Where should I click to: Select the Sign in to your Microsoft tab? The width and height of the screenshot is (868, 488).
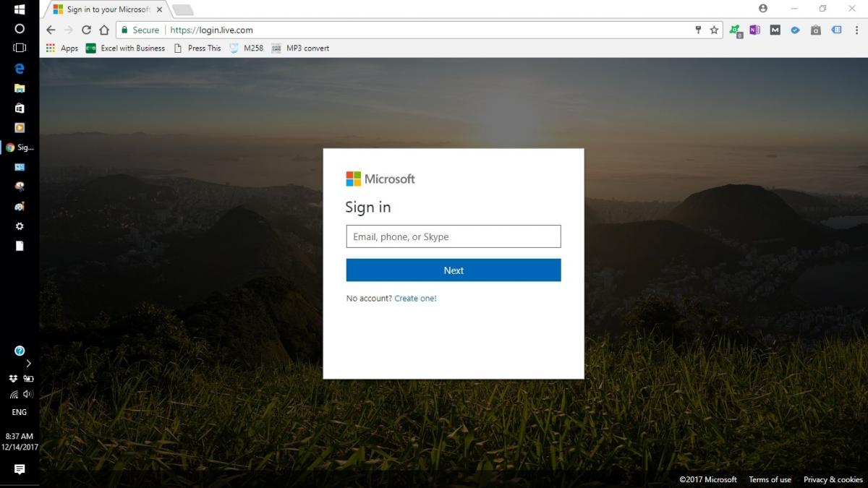point(109,9)
